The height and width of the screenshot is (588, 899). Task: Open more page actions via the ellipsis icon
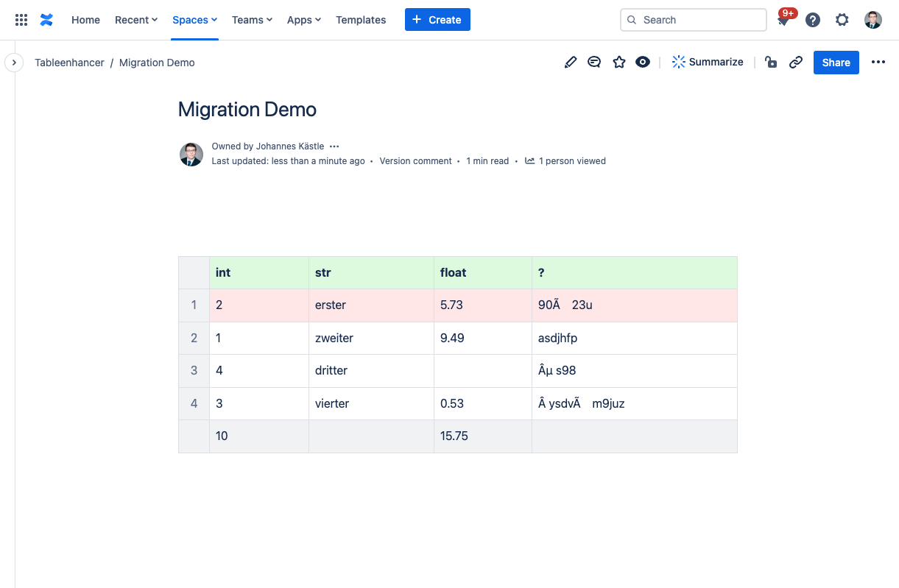point(878,62)
